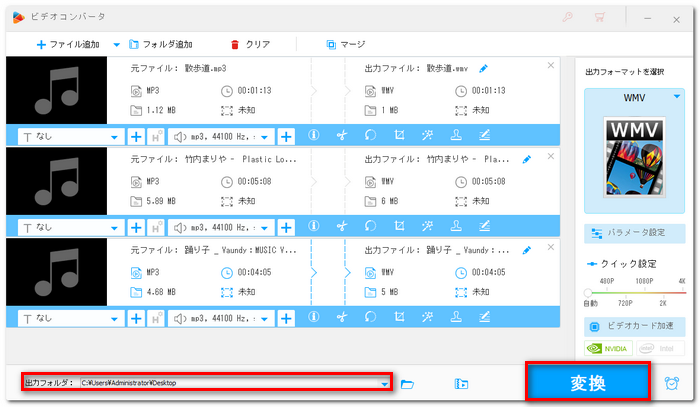Click the alarm clock scheduler icon
Image resolution: width=700 pixels, height=407 pixels.
pos(672,383)
